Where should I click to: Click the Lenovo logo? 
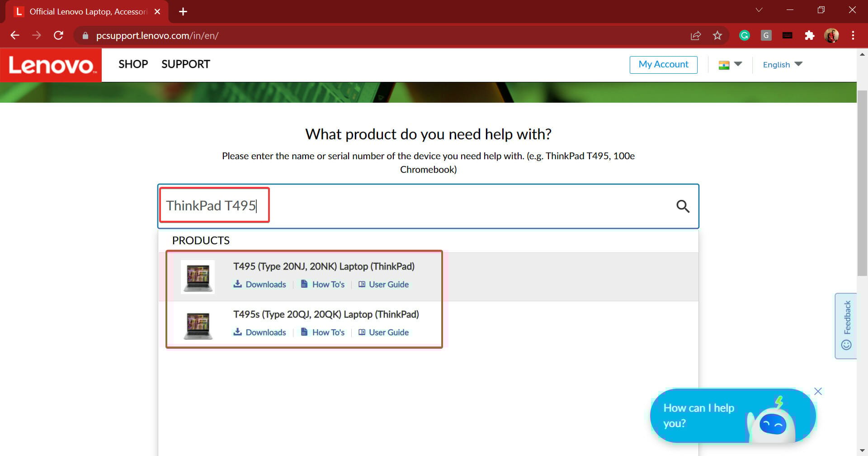tap(51, 65)
